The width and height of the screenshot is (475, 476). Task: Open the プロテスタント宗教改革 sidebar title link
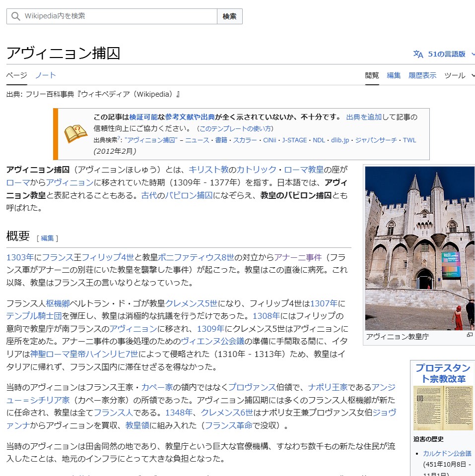click(443, 373)
